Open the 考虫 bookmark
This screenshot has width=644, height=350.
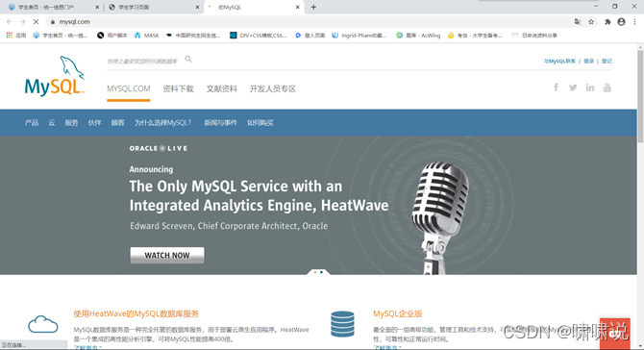(475, 36)
